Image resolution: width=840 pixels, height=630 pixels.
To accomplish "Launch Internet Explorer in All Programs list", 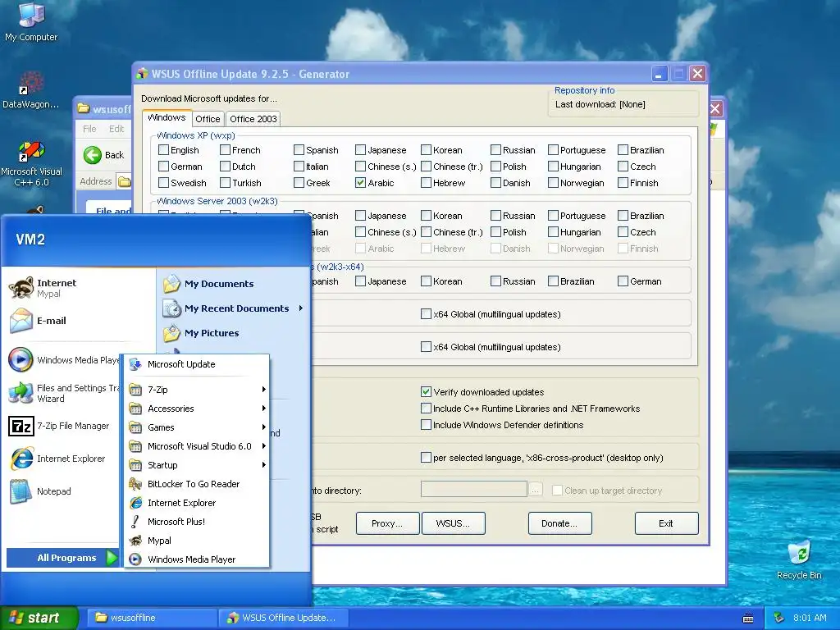I will 197,503.
